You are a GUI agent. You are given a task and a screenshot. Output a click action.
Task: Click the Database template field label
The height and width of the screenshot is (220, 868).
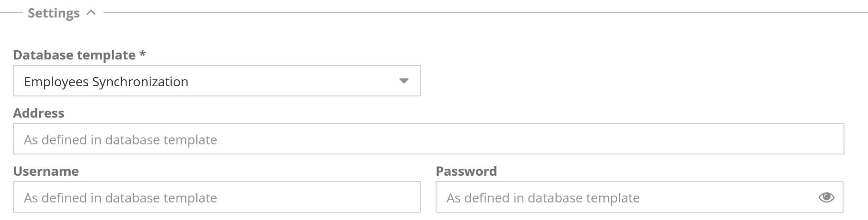74,55
